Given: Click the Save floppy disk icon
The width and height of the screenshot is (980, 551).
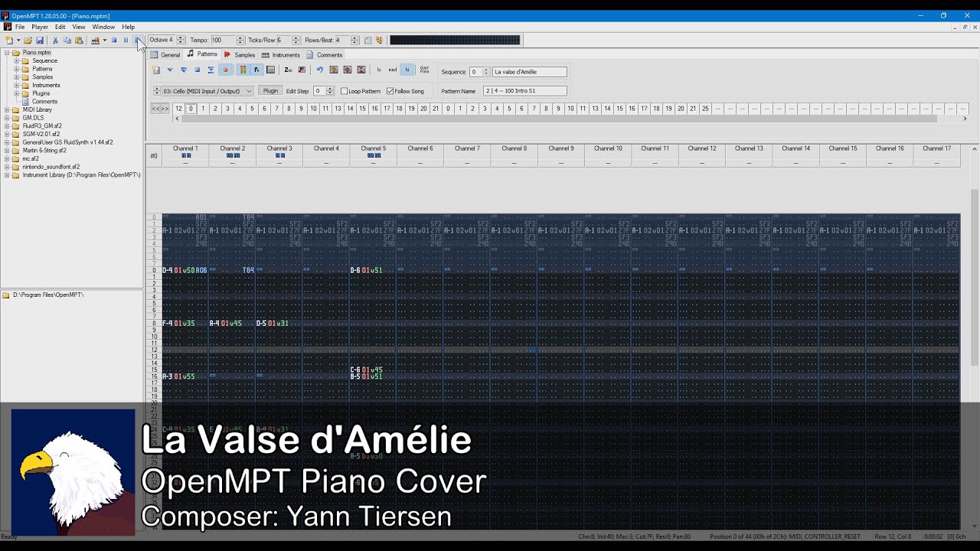Looking at the screenshot, I should [40, 40].
